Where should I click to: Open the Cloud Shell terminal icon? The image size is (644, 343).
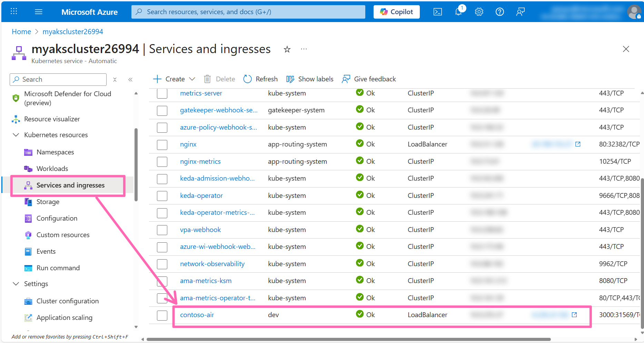pyautogui.click(x=437, y=12)
